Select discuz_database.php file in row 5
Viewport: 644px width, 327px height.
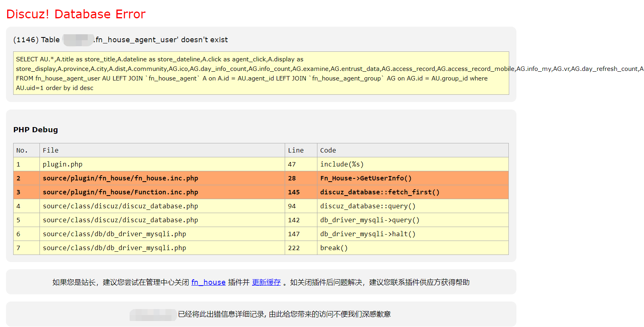click(x=162, y=220)
